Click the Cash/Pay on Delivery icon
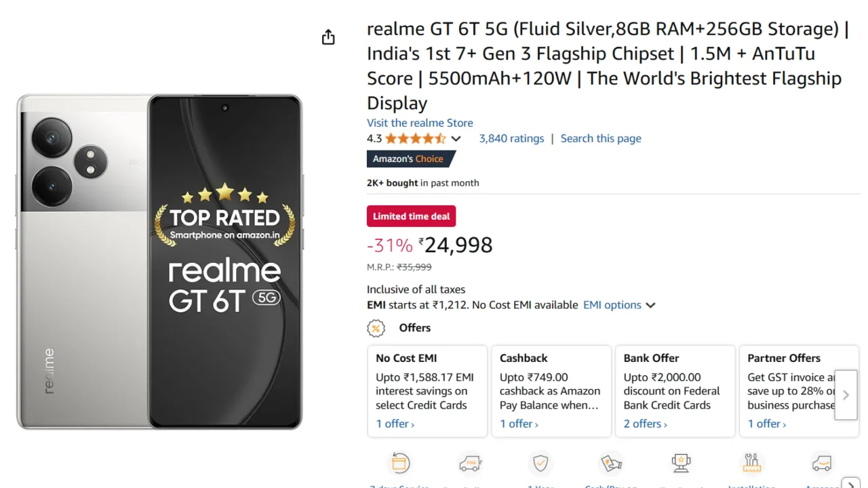The width and height of the screenshot is (868, 488). tap(611, 464)
